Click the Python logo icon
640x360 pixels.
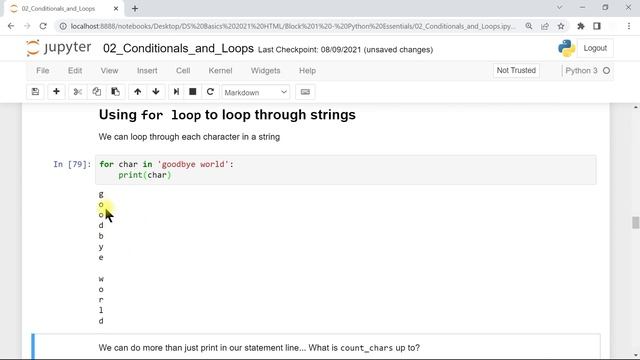(567, 48)
